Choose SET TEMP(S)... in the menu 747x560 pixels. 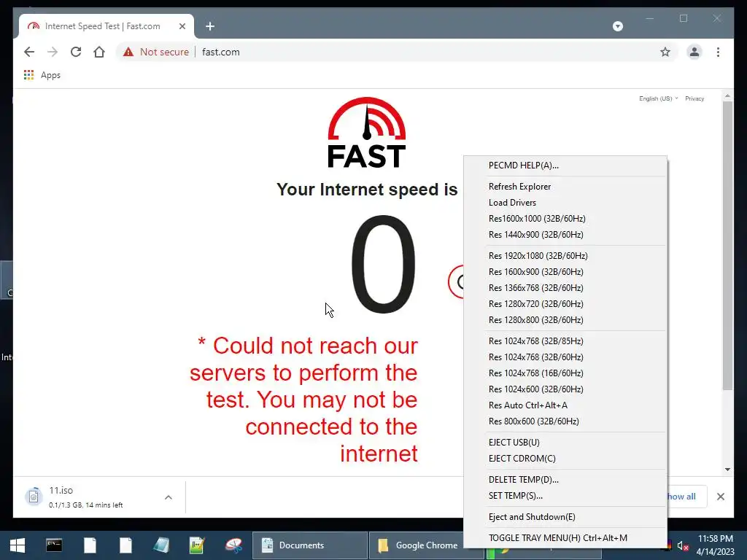565,496
